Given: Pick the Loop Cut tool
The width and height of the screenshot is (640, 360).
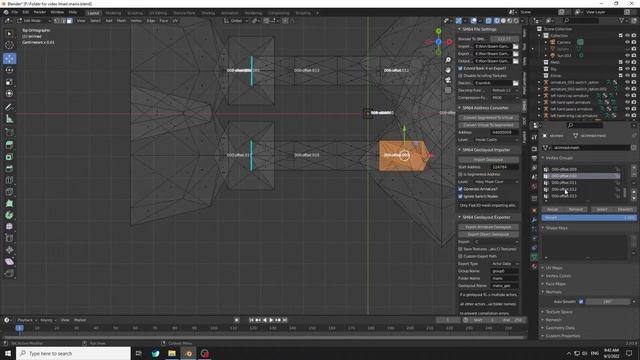Looking at the screenshot, I should coord(9,180).
